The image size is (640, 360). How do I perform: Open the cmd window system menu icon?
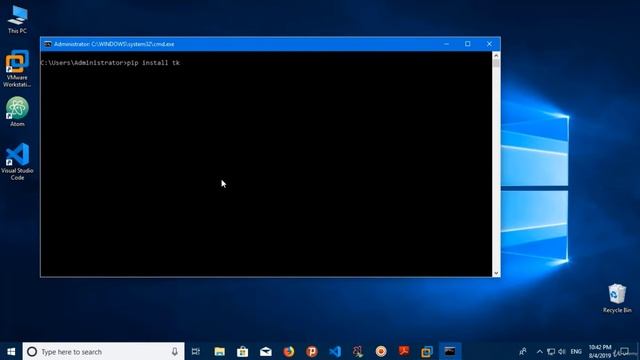pos(48,44)
